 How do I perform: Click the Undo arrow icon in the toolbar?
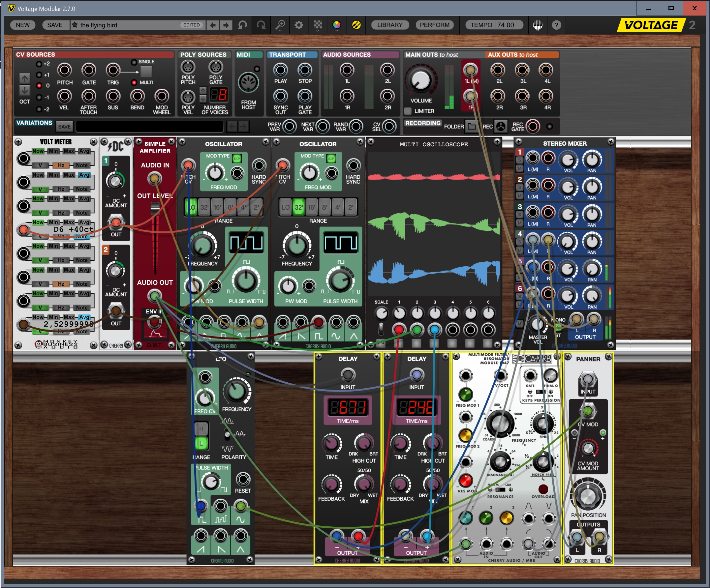pyautogui.click(x=242, y=25)
